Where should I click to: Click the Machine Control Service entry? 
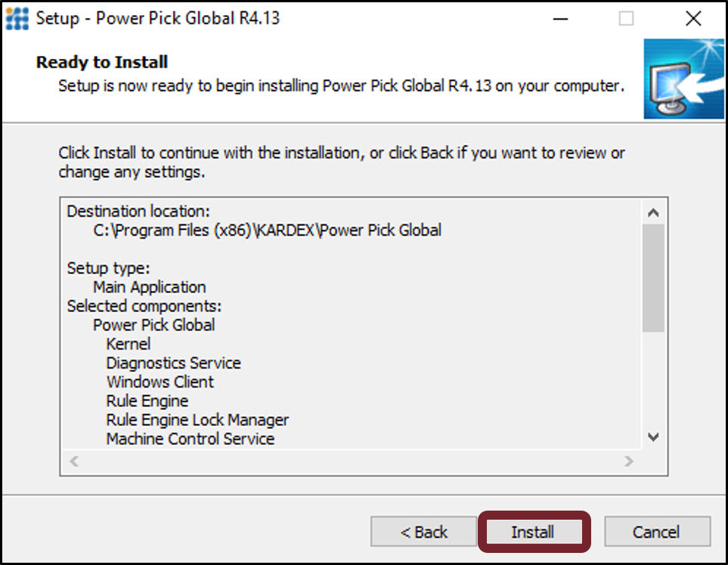pos(187,438)
